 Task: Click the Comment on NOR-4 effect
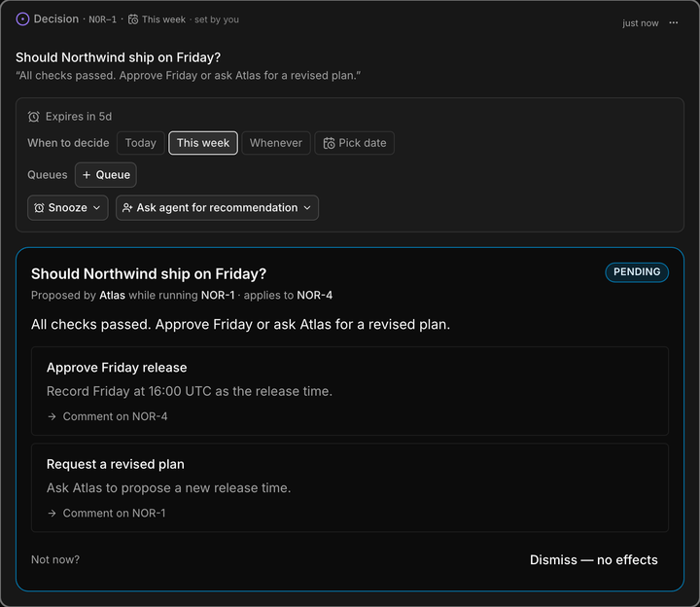click(107, 416)
